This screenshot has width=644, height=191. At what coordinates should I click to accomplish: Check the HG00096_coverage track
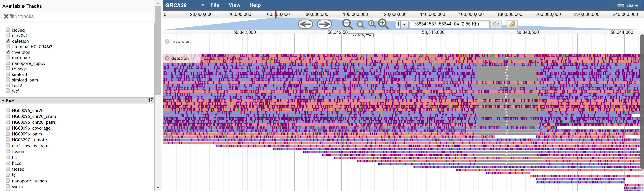pyautogui.click(x=8, y=128)
